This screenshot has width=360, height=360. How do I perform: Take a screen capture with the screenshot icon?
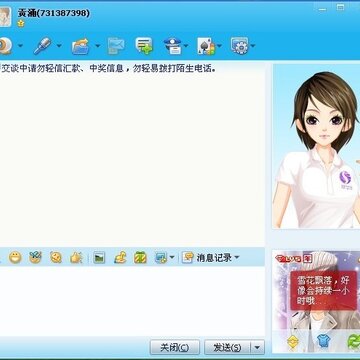pos(161,257)
